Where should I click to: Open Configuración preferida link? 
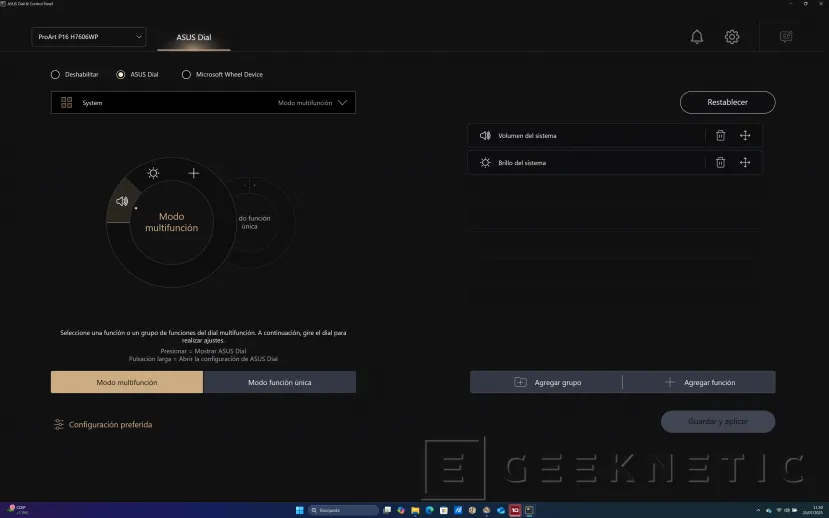click(x=110, y=424)
